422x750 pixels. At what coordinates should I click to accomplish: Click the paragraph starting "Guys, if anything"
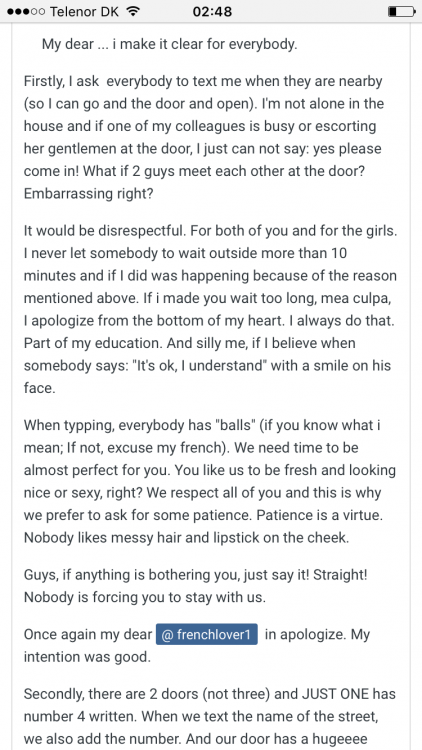[196, 586]
